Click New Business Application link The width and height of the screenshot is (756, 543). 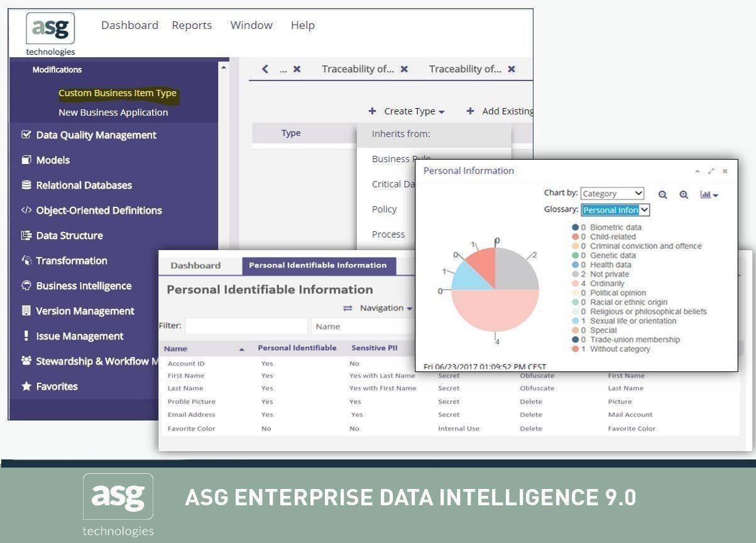coord(113,112)
